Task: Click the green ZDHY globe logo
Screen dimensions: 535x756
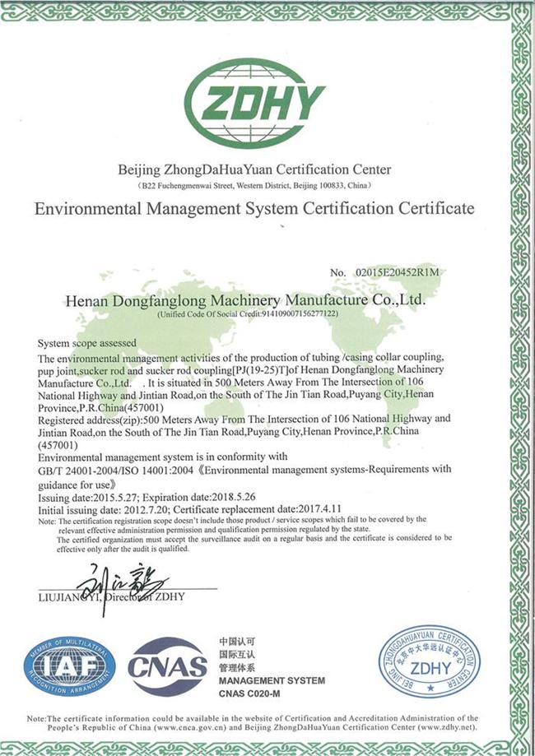Action: coord(254,104)
